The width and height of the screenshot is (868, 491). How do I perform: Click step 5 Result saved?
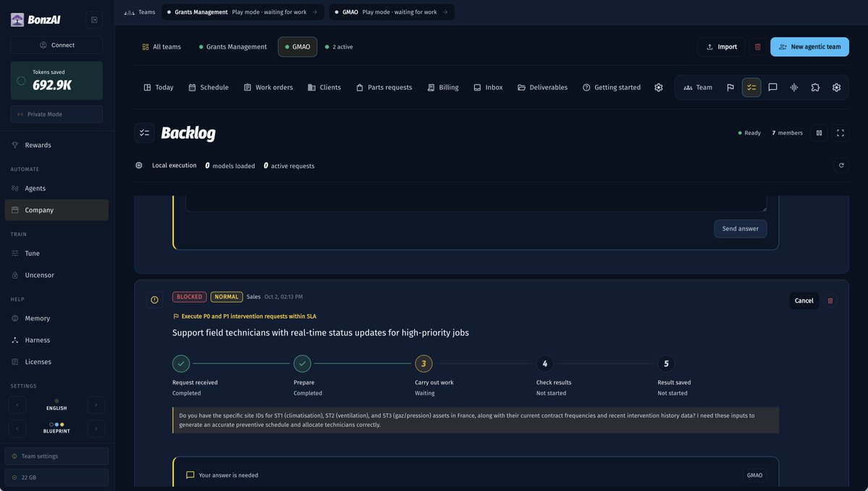[x=666, y=364]
